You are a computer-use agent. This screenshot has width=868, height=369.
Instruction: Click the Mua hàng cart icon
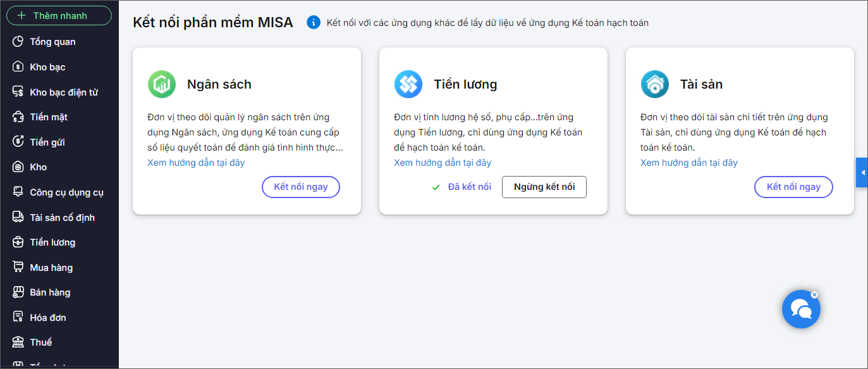click(x=18, y=267)
